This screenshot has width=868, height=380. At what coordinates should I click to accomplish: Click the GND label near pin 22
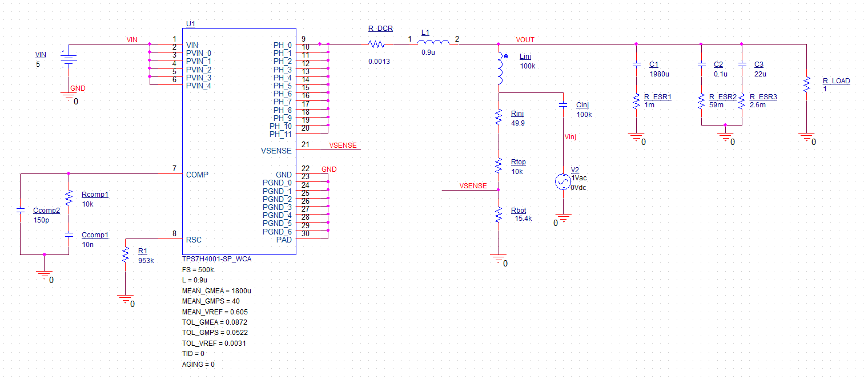tap(329, 169)
